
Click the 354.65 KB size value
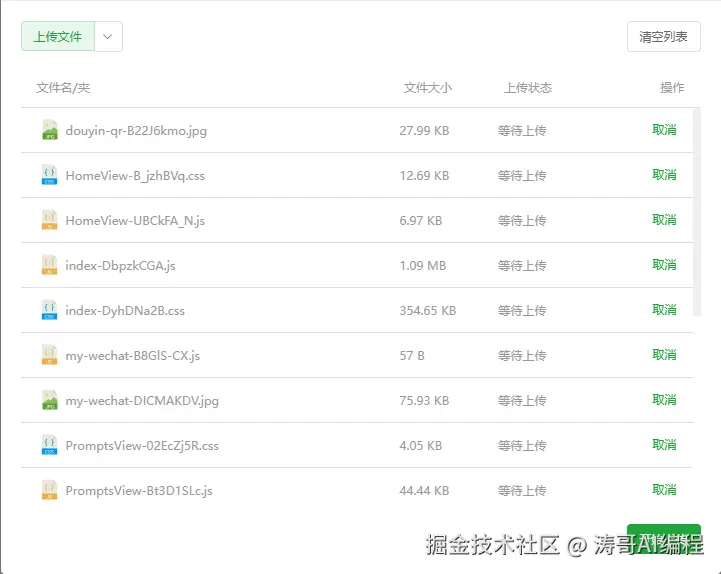[x=428, y=311]
